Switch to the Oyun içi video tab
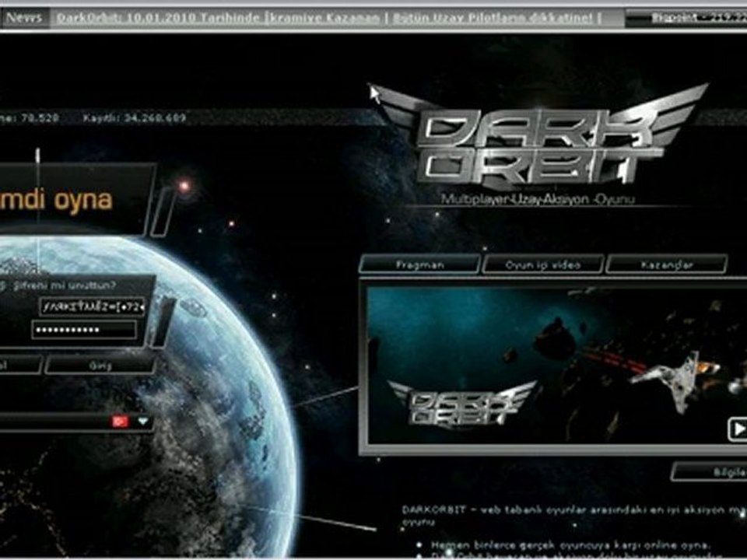Image resolution: width=747 pixels, height=560 pixels. [x=543, y=264]
